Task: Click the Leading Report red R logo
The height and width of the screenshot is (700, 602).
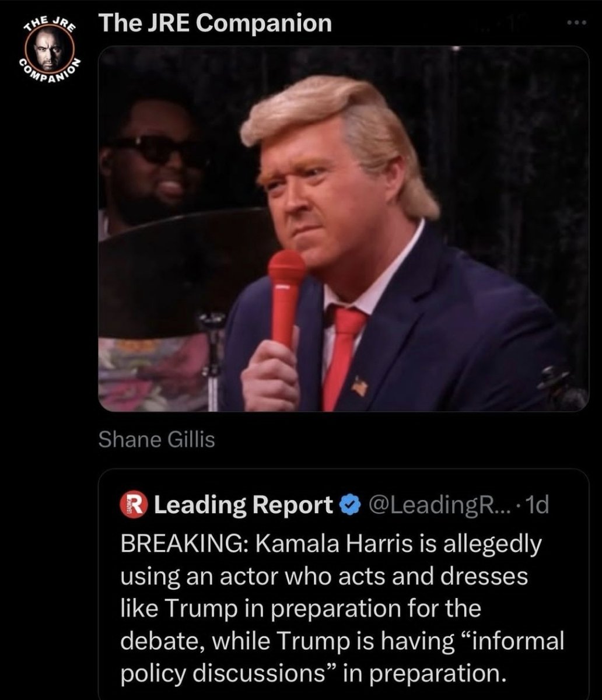Action: tap(134, 505)
